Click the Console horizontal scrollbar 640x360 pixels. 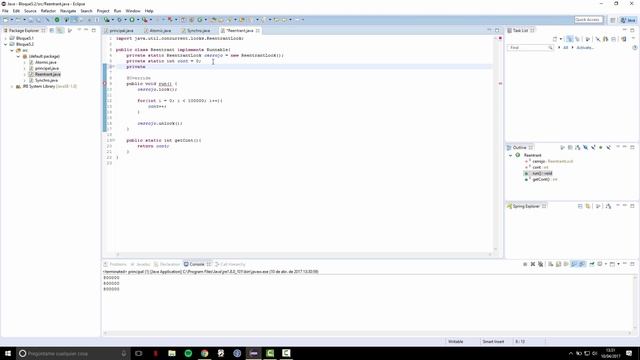pyautogui.click(x=367, y=333)
